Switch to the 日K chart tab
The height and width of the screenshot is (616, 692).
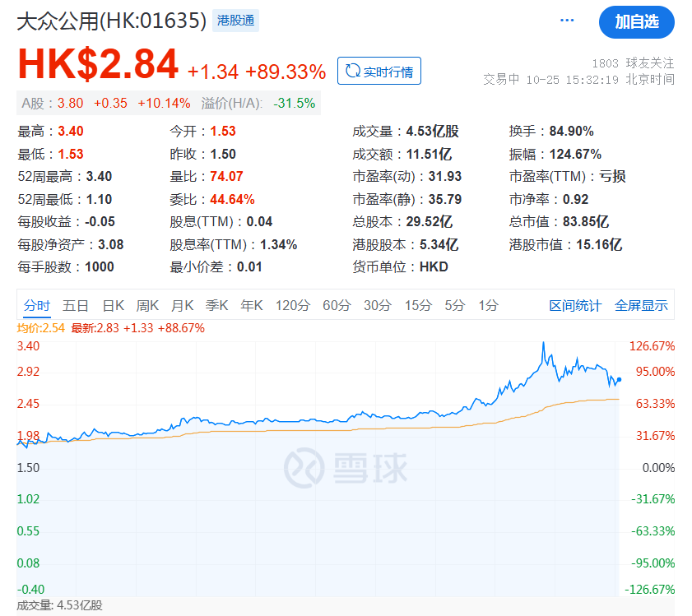(x=113, y=305)
